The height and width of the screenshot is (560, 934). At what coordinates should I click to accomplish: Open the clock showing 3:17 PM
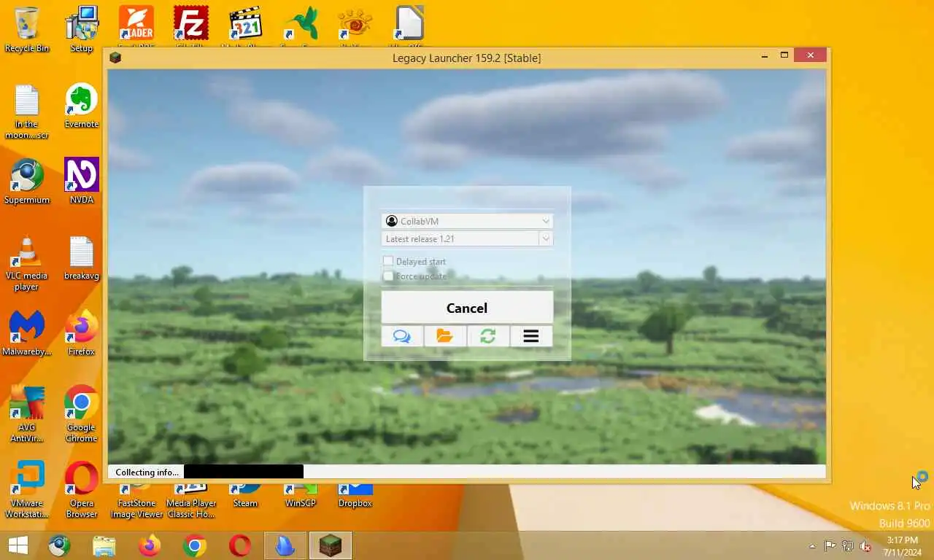(902, 546)
